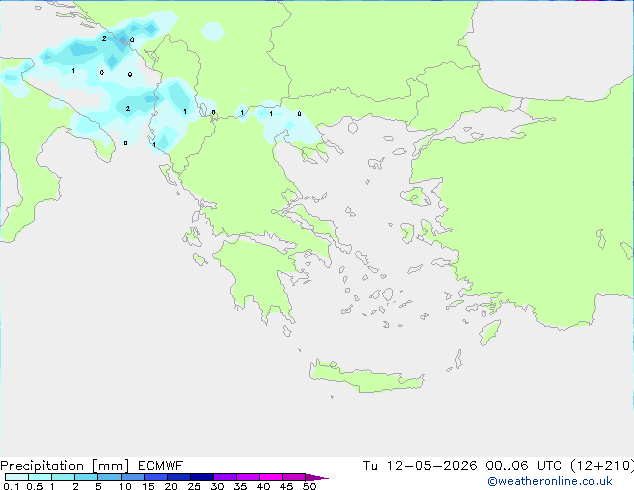This screenshot has width=634, height=490.
Task: Click the 2–5 mm legend color swatch
Action: (86, 477)
